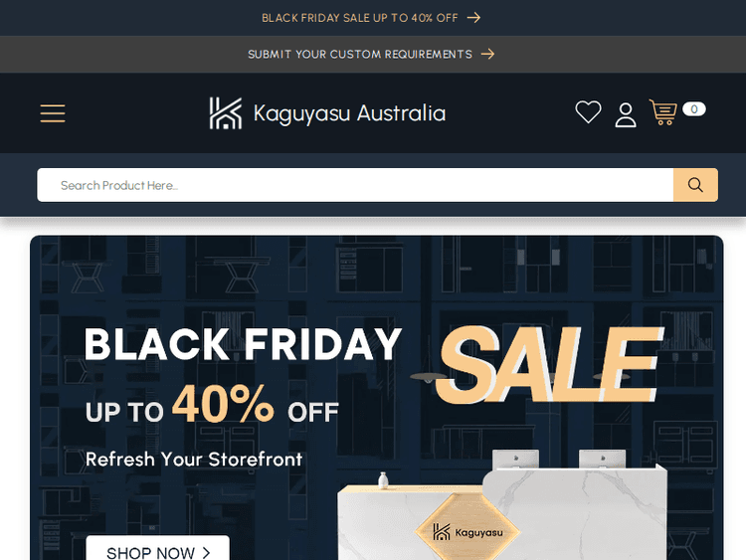Screen dimensions: 746x560
Task: Open the Black Friday banner image
Action: pyautogui.click(x=376, y=398)
